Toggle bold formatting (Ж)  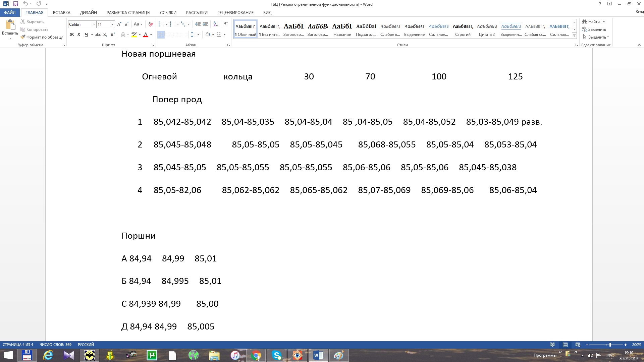[x=71, y=35]
